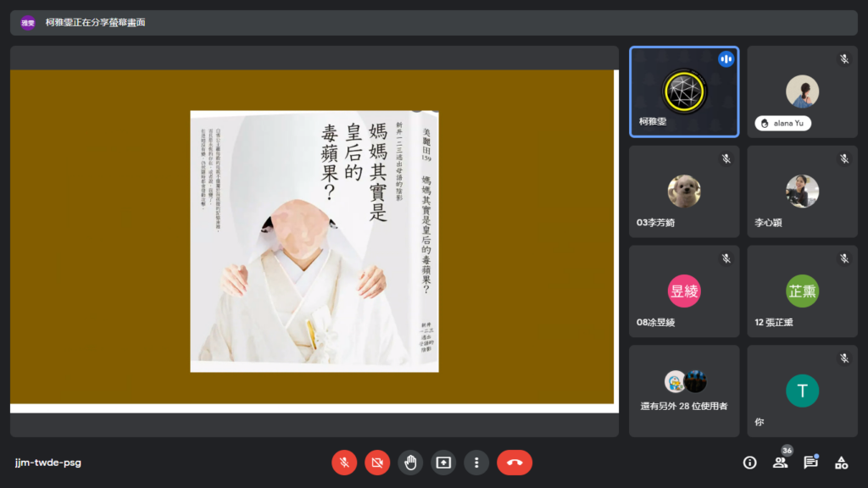The width and height of the screenshot is (868, 488).
Task: Show the people list with 36 participants
Action: pos(780,463)
